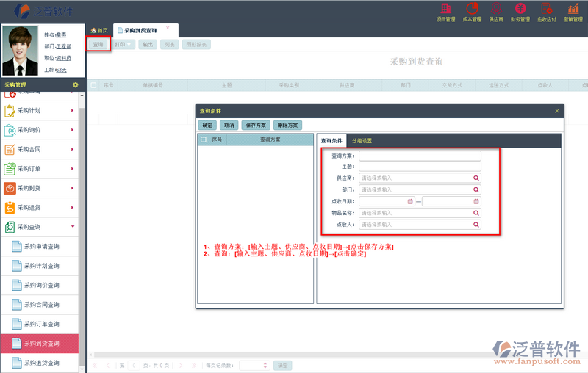Toggle select-all checkbox in main table header

(93, 85)
